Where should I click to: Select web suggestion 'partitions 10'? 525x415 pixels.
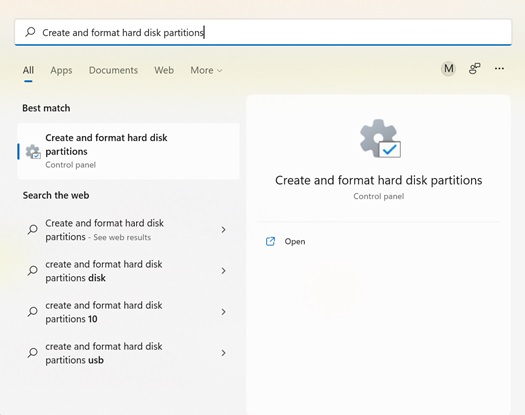[x=129, y=312]
